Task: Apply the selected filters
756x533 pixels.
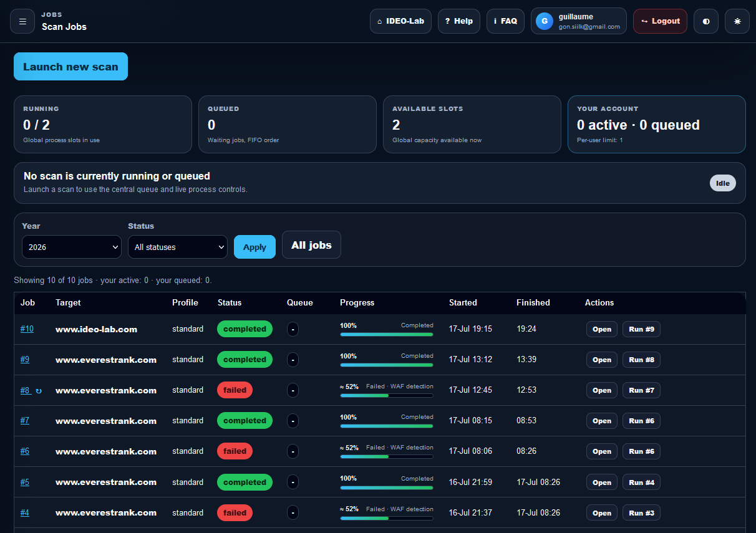Action: point(254,247)
